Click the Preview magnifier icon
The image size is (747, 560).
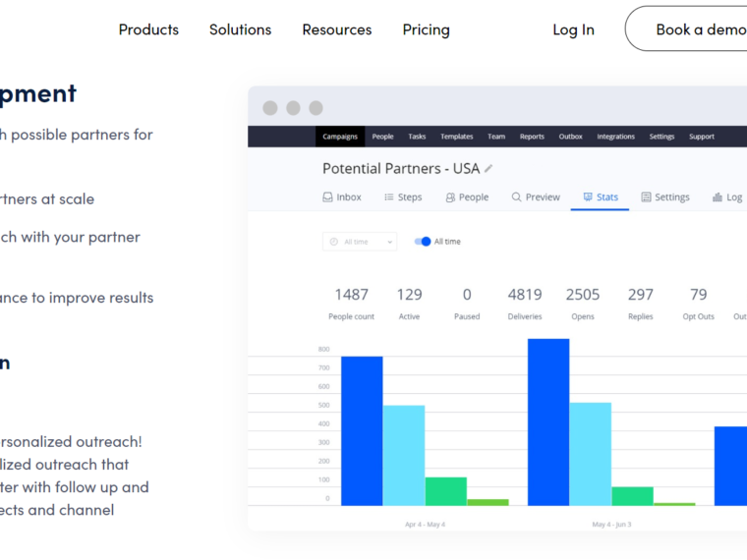[516, 197]
